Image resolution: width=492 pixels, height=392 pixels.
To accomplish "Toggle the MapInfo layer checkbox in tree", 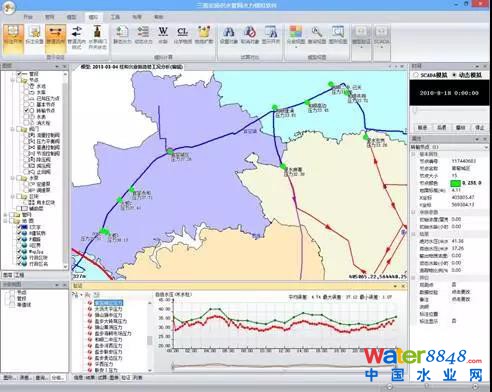I will [x=19, y=252].
